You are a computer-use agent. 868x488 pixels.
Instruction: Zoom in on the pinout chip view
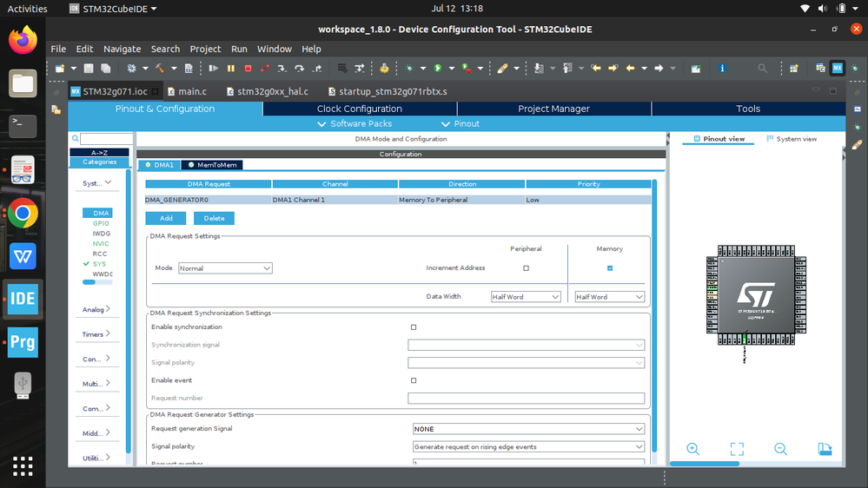pos(693,449)
